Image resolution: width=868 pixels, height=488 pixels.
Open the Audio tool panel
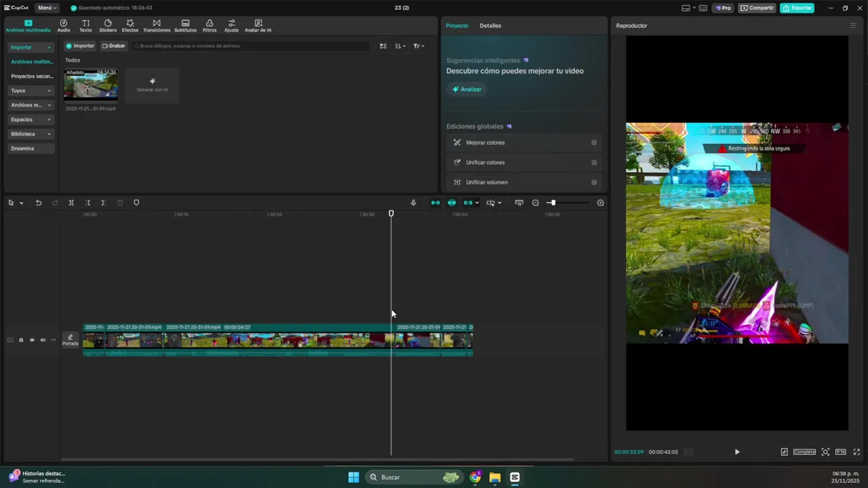pyautogui.click(x=63, y=26)
